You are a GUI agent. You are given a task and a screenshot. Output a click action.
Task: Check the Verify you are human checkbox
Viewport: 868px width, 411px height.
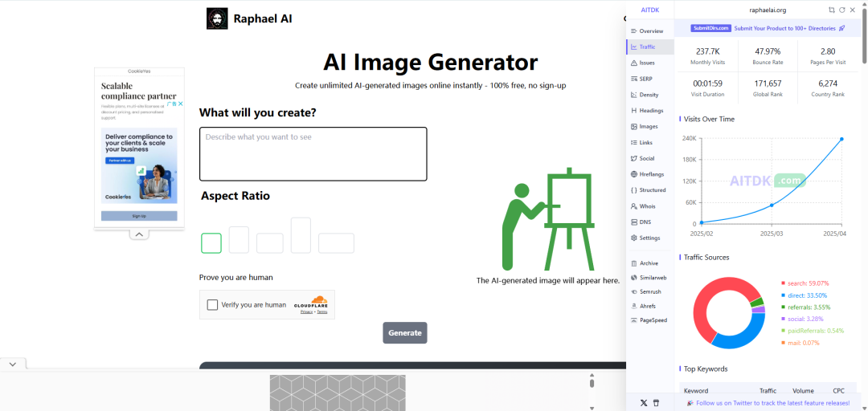click(x=212, y=305)
